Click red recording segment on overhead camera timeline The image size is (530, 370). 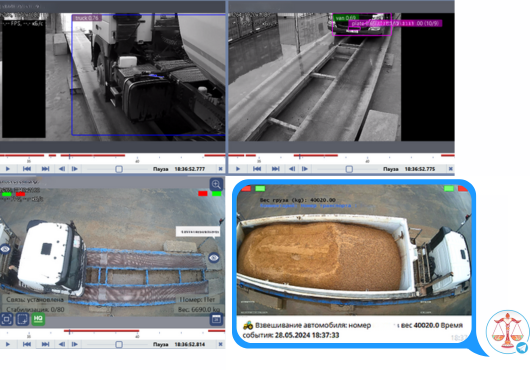(101, 331)
